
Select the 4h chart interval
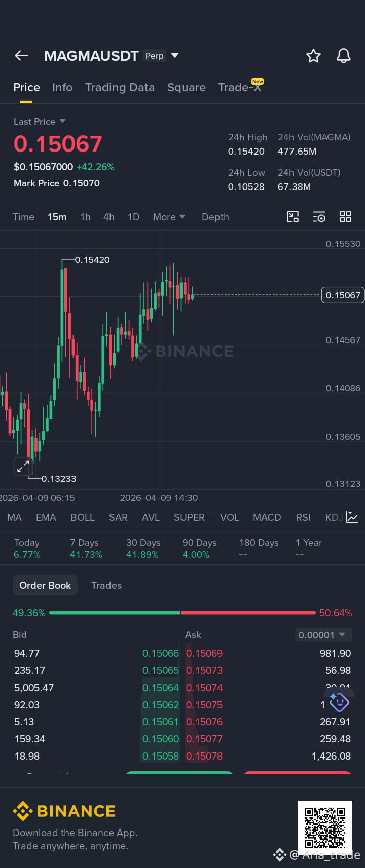(x=108, y=217)
